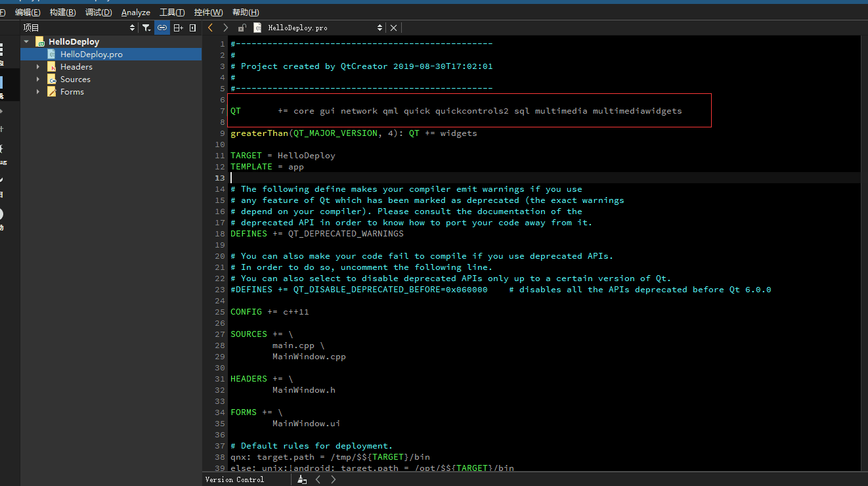Screen dimensions: 868x486
Task: Place cursor on empty line 13
Action: pyautogui.click(x=544, y=178)
